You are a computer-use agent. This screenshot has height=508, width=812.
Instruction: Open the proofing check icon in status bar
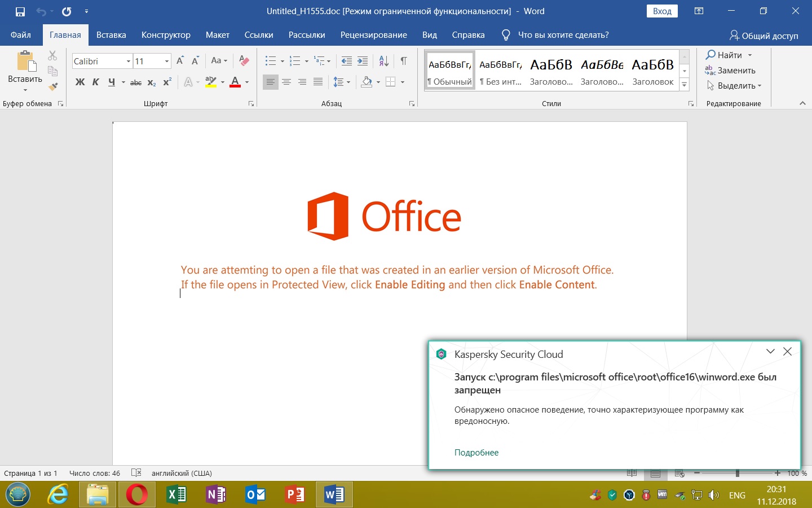(136, 473)
